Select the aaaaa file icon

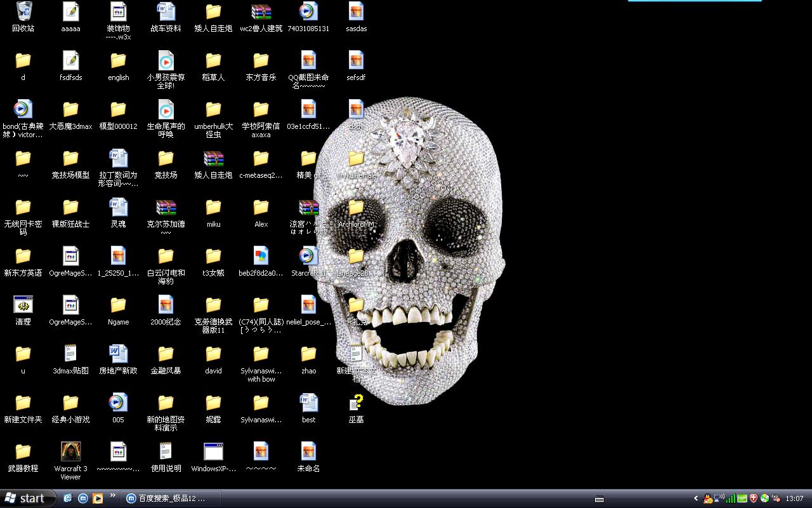pyautogui.click(x=70, y=11)
